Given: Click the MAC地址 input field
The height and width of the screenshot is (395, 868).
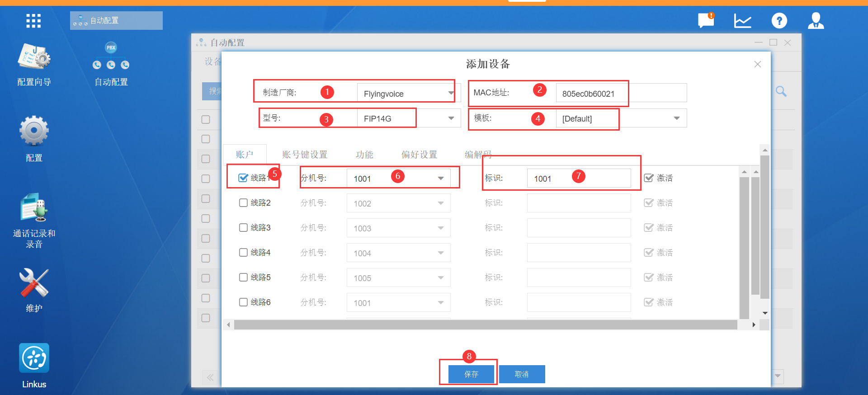Looking at the screenshot, I should [621, 93].
